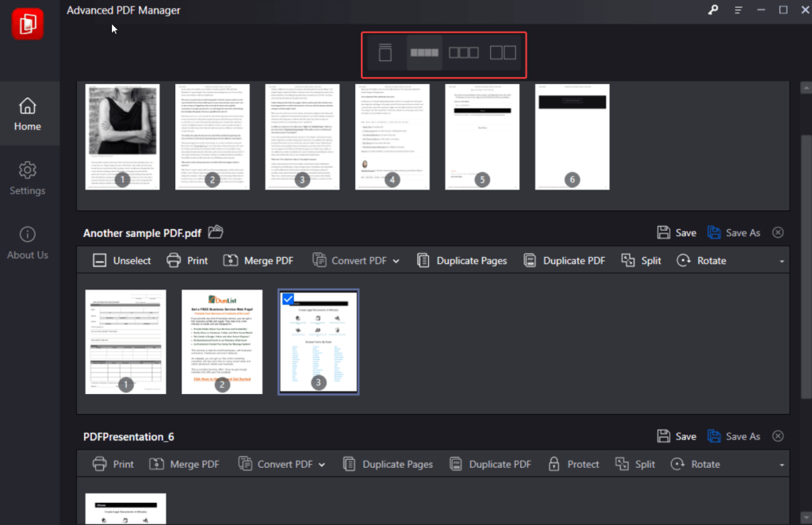Viewport: 812px width, 525px height.
Task: Select page 1 thumbnail with woman photo
Action: pos(123,136)
